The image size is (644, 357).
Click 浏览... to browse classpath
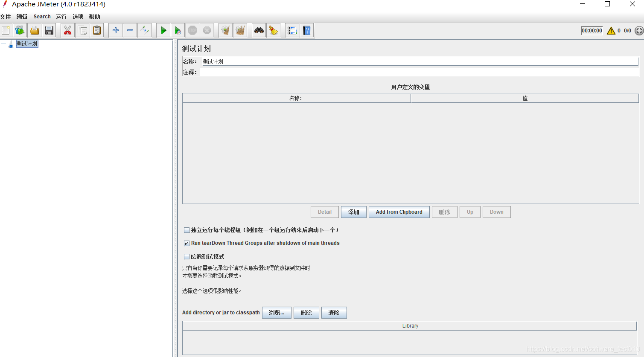pos(277,313)
